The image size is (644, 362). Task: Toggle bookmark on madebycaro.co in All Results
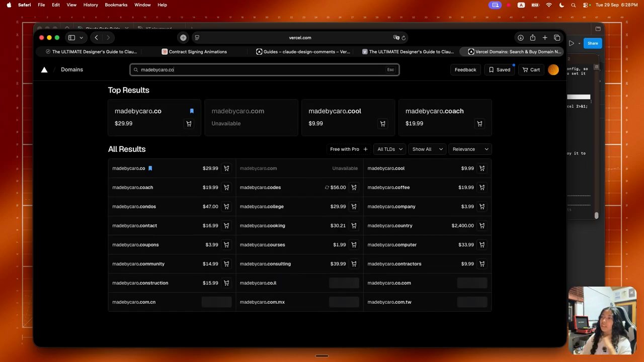(x=150, y=168)
